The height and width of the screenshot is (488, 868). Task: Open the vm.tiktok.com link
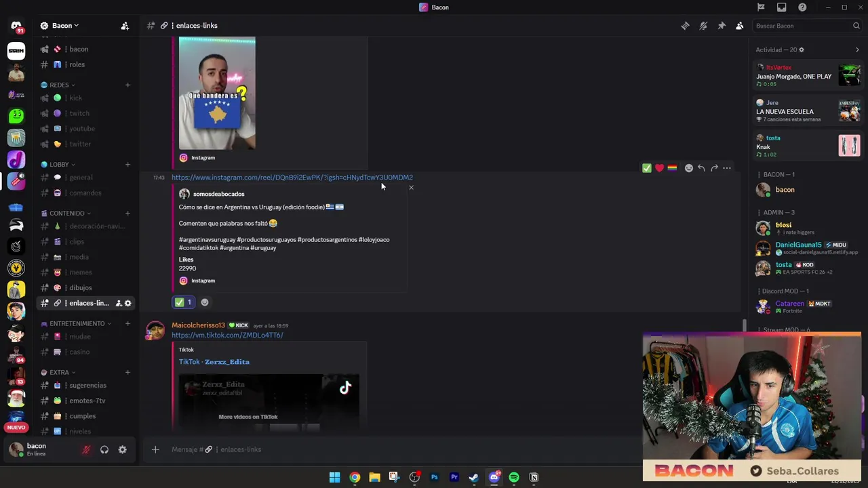227,335
